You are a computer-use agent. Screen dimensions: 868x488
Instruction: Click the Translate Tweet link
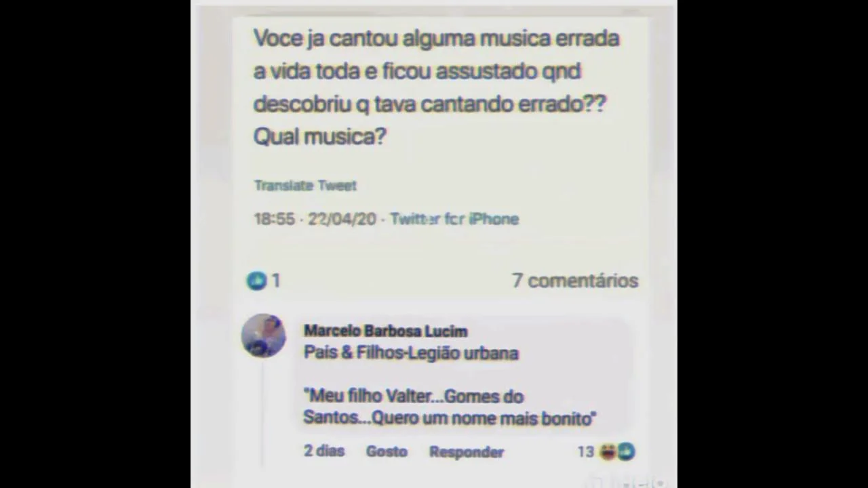point(305,186)
